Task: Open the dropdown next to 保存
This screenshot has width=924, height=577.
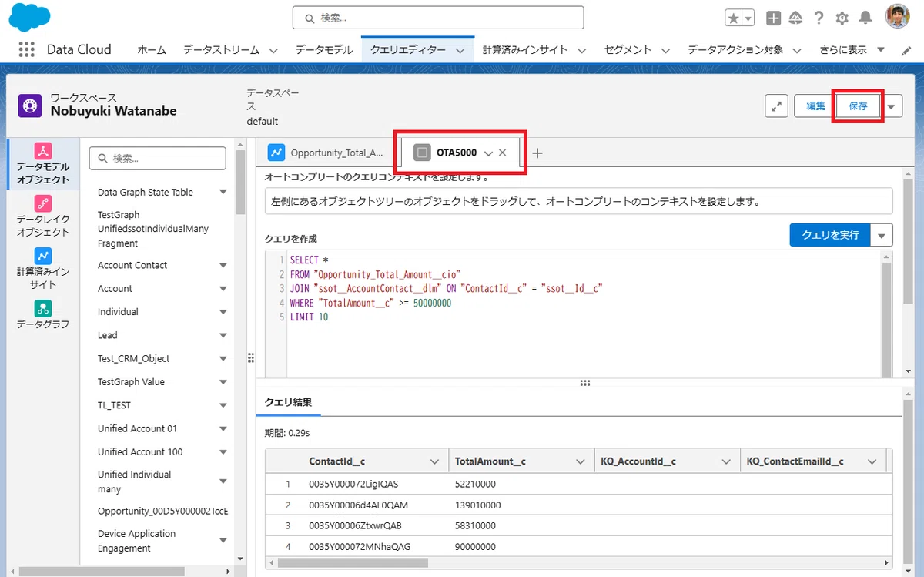Action: coord(892,107)
